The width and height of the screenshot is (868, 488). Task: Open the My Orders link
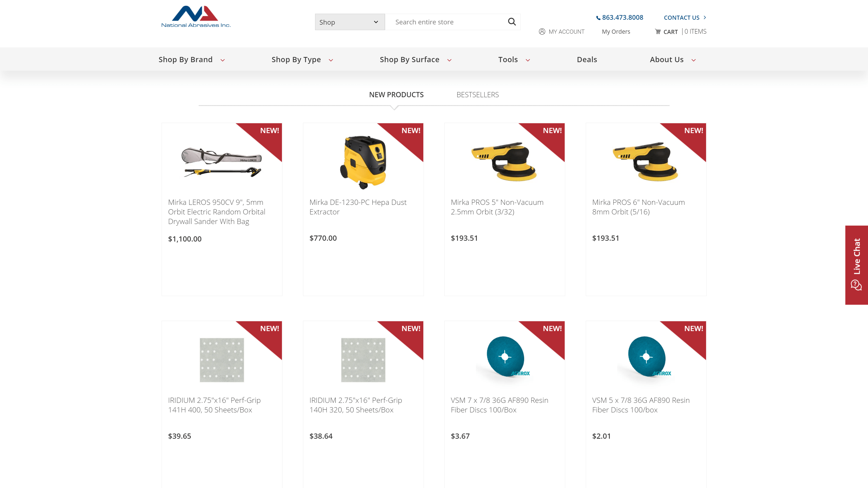tap(616, 32)
